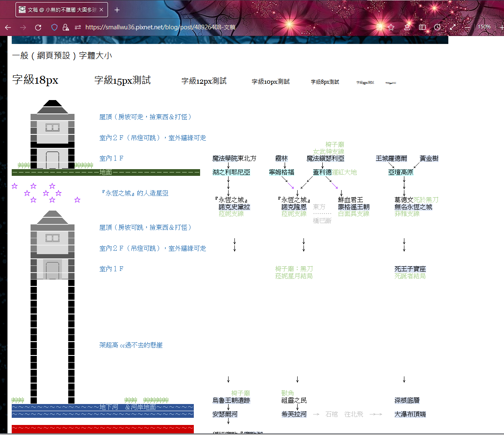
Task: Toggle the tracking protection shield
Action: pyautogui.click(x=55, y=27)
